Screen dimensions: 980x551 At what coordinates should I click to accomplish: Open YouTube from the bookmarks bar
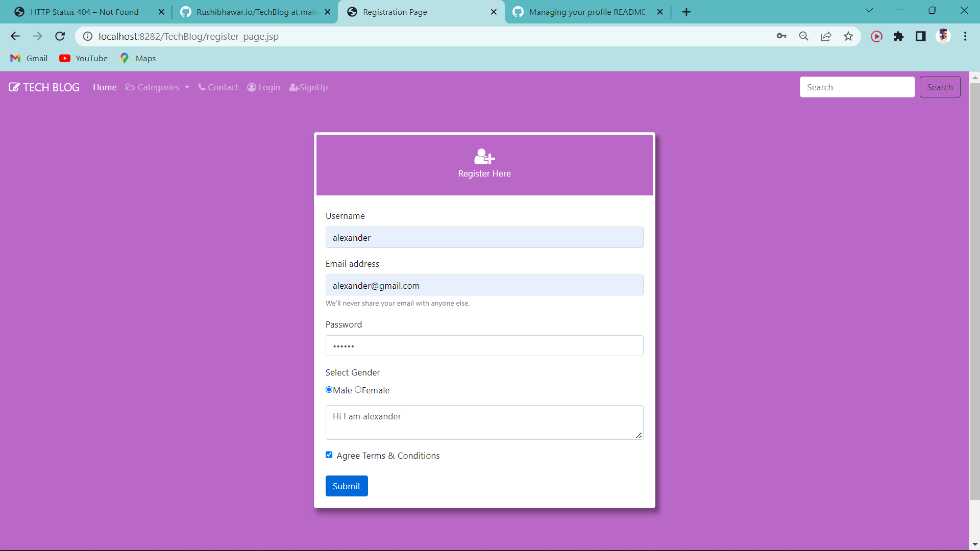click(x=83, y=58)
